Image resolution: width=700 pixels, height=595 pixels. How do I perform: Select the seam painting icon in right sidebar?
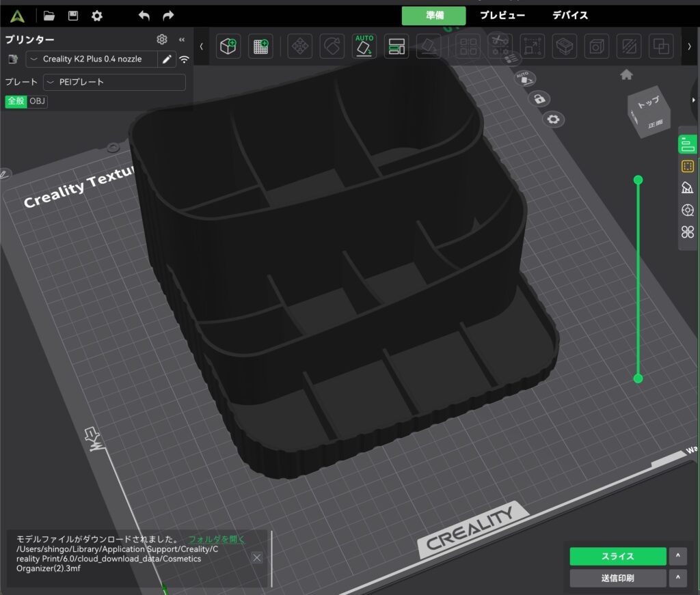[x=688, y=210]
